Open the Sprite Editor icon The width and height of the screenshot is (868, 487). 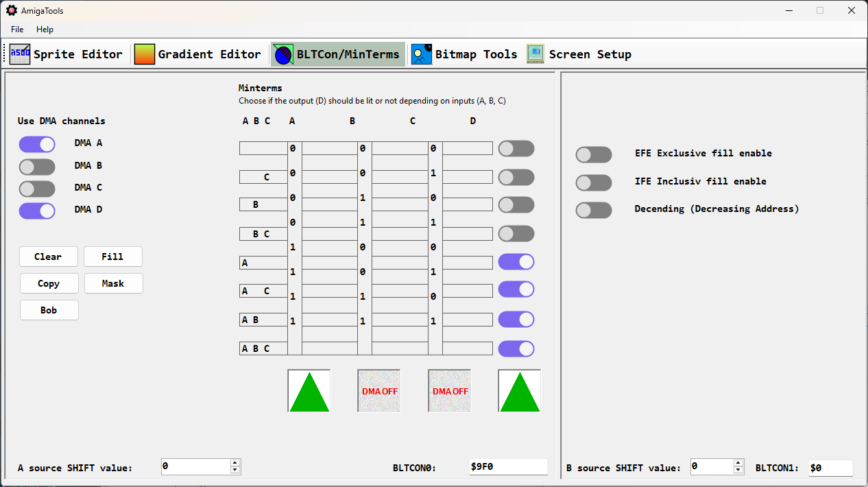click(20, 54)
